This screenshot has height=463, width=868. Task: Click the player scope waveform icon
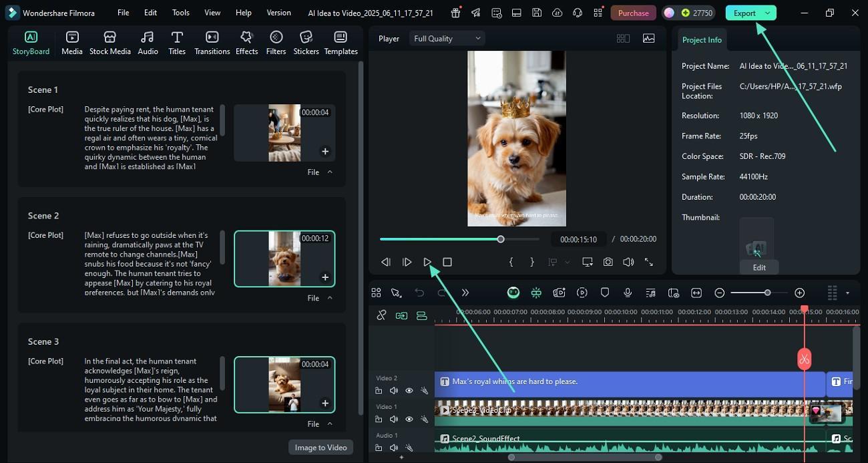tap(648, 39)
